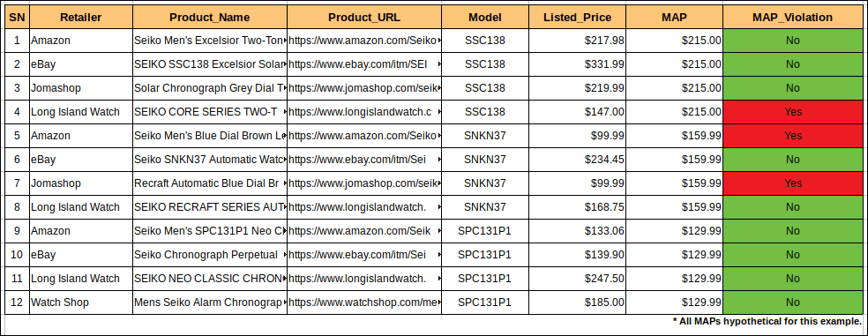The height and width of the screenshot is (336, 868).
Task: Select the Retailer column header
Action: 81,17
